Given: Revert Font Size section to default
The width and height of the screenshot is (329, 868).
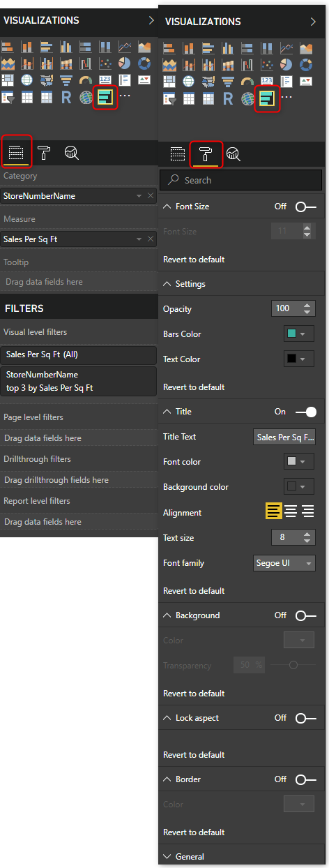Looking at the screenshot, I should tap(194, 260).
